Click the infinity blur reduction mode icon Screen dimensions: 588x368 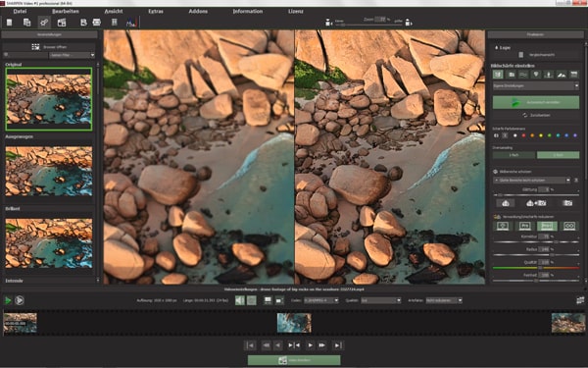click(568, 226)
